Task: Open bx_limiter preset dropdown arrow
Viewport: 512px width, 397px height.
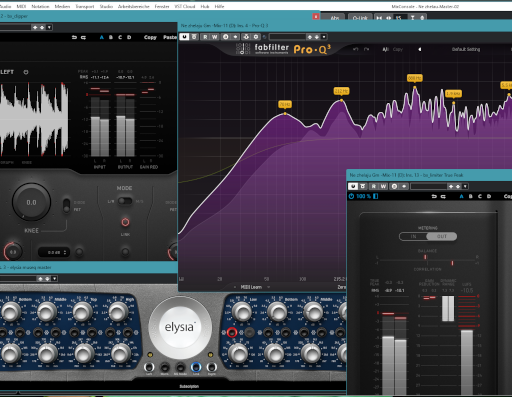Action: [x=465, y=186]
